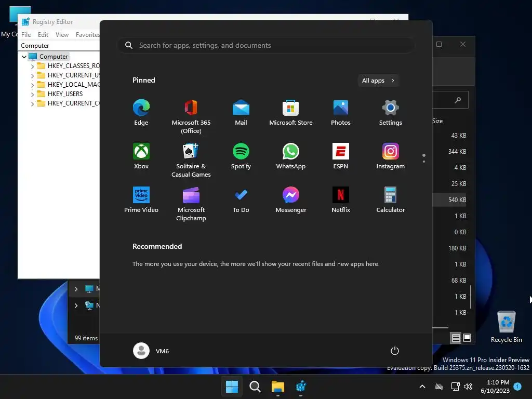Open the volume control in system tray
Viewport: 532px width, 399px height.
(468, 387)
